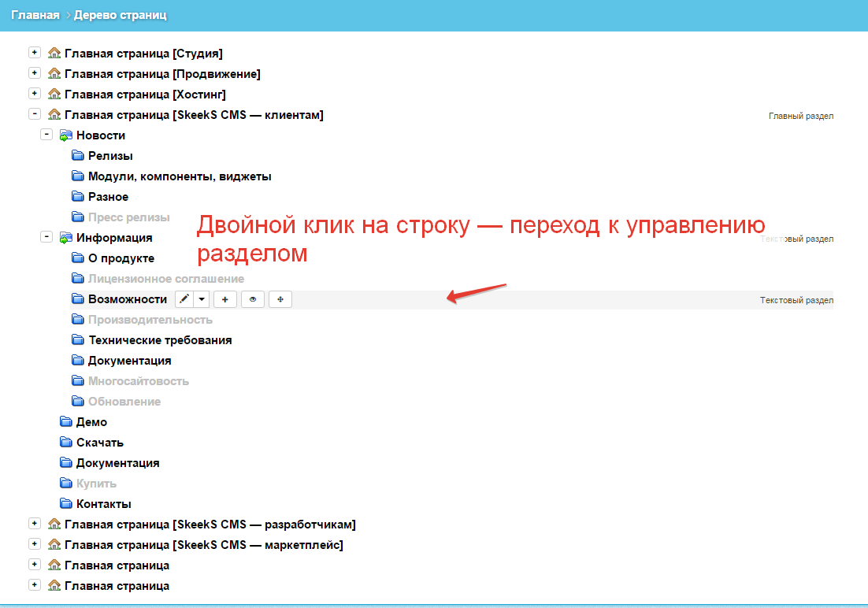The height and width of the screenshot is (608, 868).
Task: Select the Возможности row label
Action: [x=128, y=299]
